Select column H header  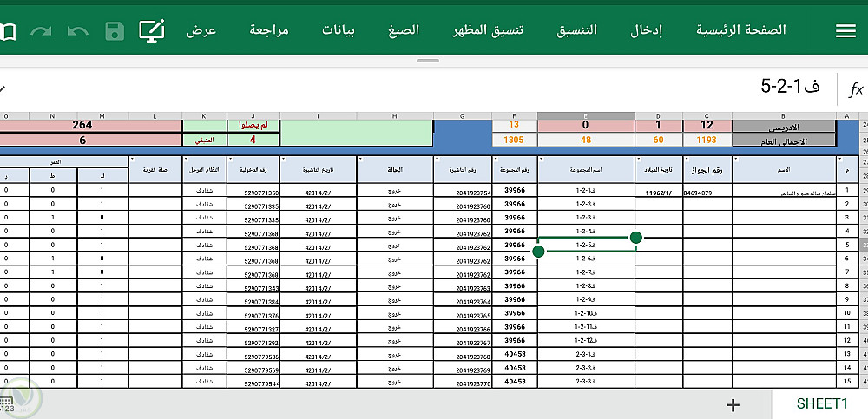click(x=395, y=115)
